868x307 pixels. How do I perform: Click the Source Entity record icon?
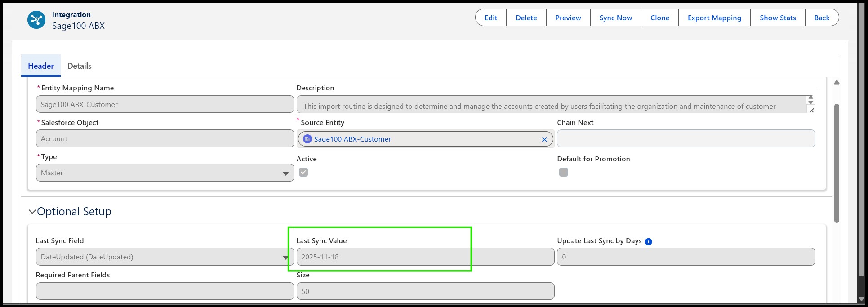[307, 139]
